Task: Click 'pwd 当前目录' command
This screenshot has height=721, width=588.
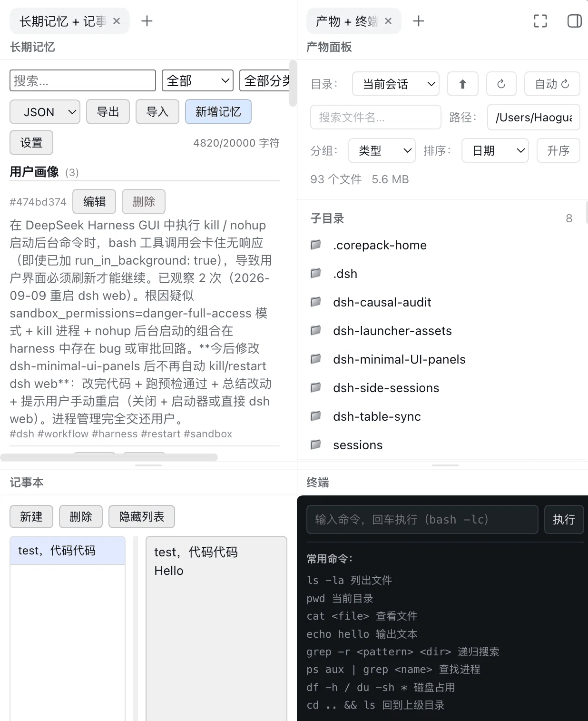Action: [x=340, y=598]
